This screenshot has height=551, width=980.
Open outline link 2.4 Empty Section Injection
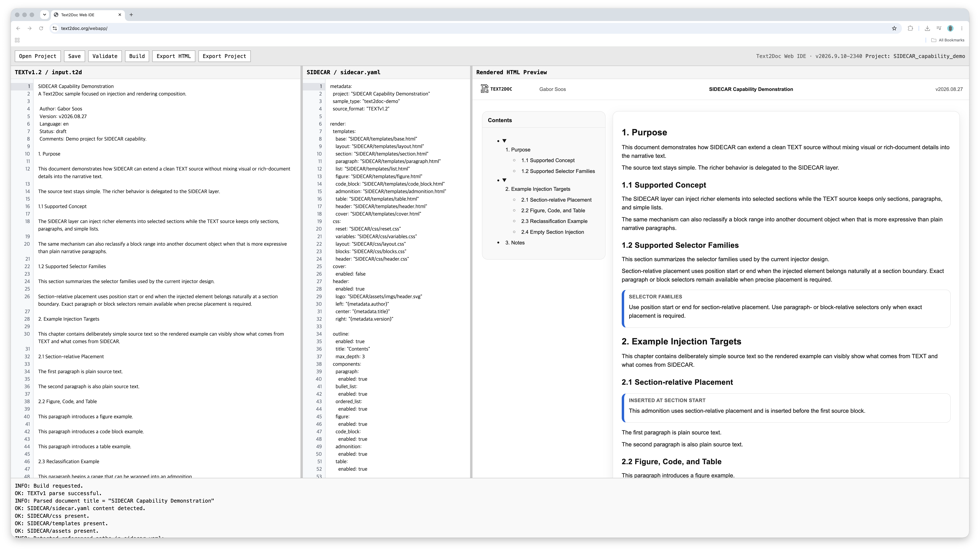[552, 232]
